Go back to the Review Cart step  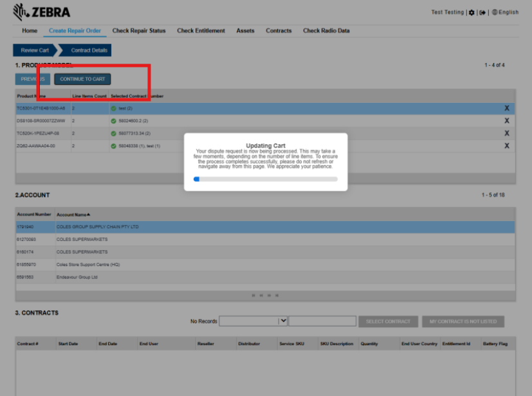pos(35,50)
